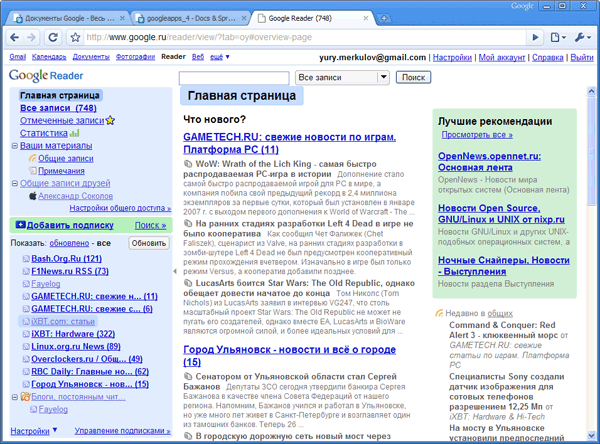Image resolution: width=600 pixels, height=444 pixels.
Task: Click the note icon beside Примечания
Action: (x=33, y=171)
